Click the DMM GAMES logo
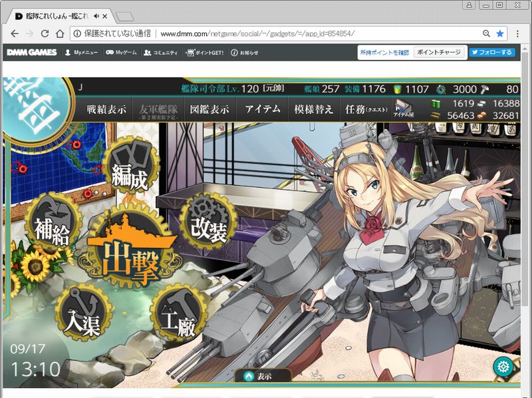The height and width of the screenshot is (398, 532). pos(32,53)
